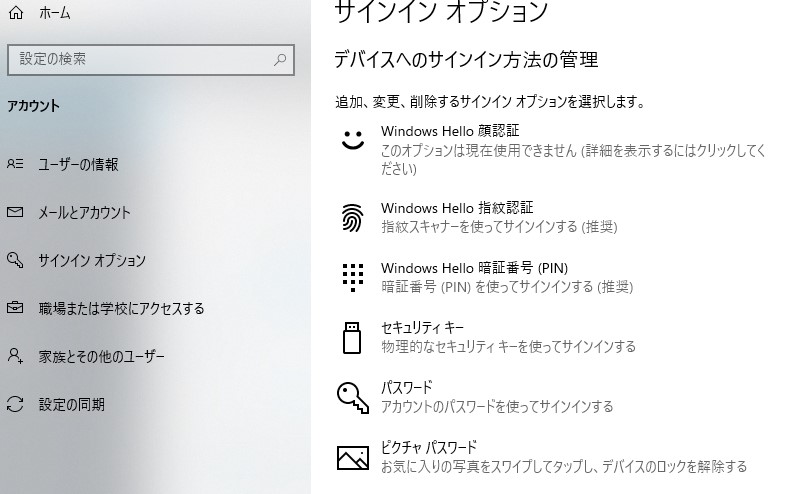Focus the 設定の検索 search field
Viewport: 799px width, 494px height.
[151, 60]
